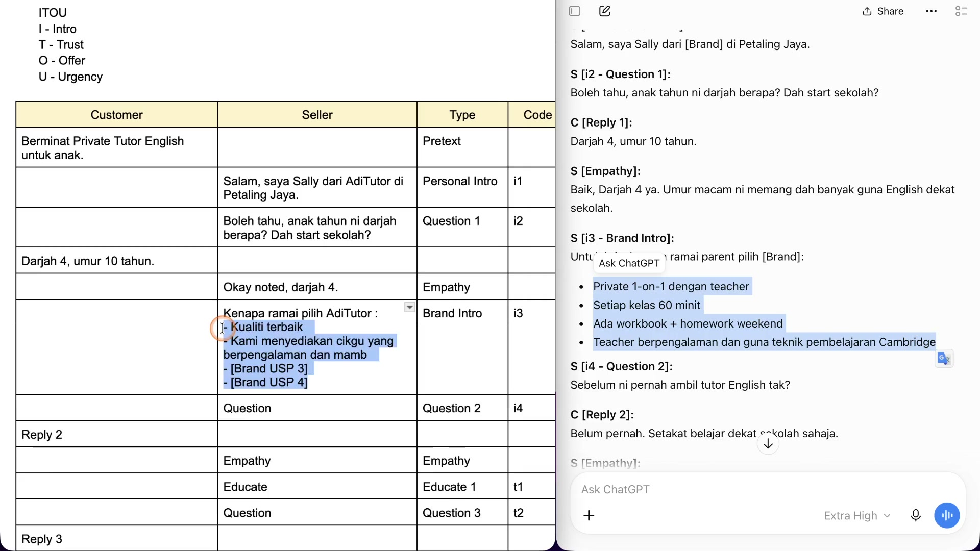The height and width of the screenshot is (551, 980).
Task: Click the 'Kenapa ramai pilih AdiTutor' line
Action: [300, 313]
